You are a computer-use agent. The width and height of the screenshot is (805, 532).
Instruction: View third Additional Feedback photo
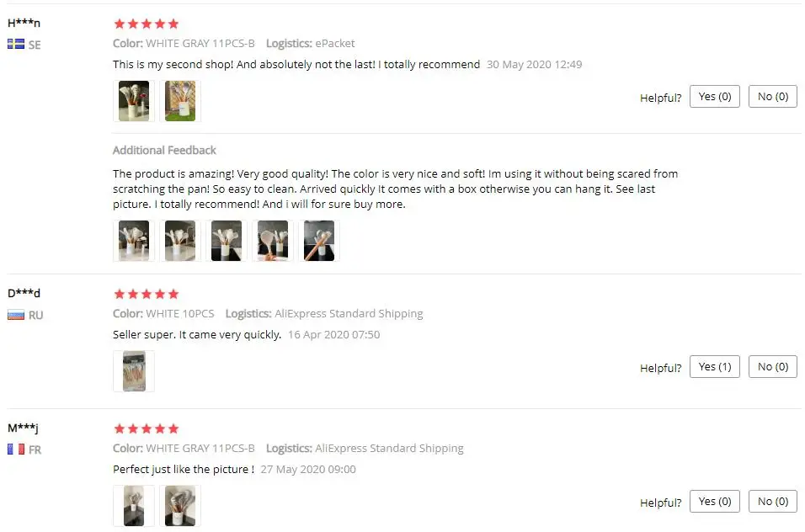point(227,241)
